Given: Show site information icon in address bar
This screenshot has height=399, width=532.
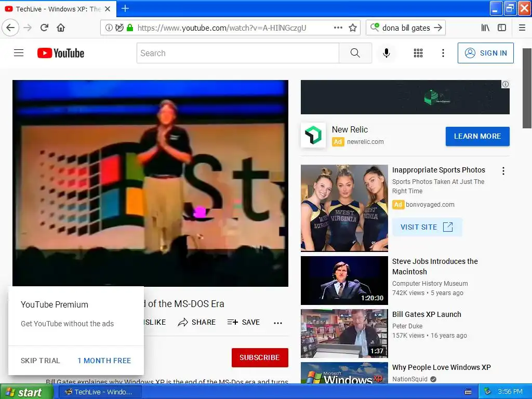Looking at the screenshot, I should [109, 28].
